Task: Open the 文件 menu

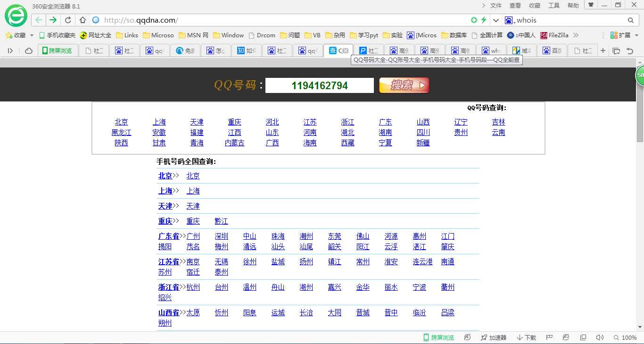Action: click(x=496, y=6)
